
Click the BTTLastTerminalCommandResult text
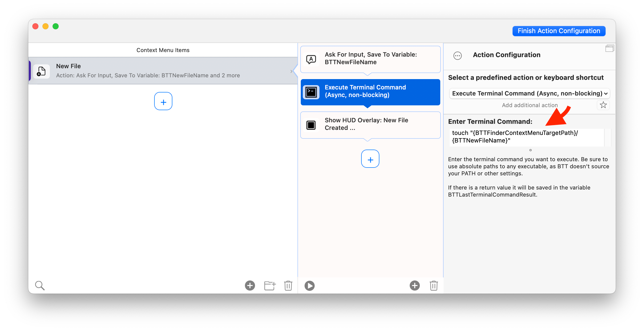(x=492, y=195)
